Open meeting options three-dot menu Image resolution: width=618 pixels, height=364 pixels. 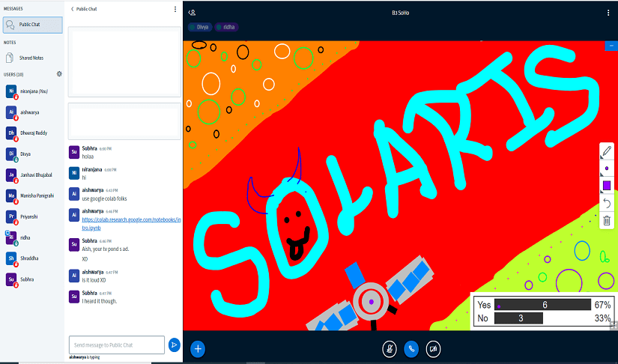608,13
